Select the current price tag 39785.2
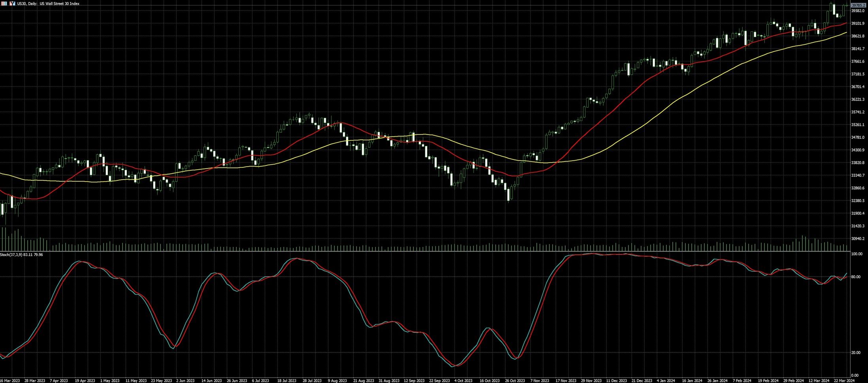868x383 pixels. point(857,5)
